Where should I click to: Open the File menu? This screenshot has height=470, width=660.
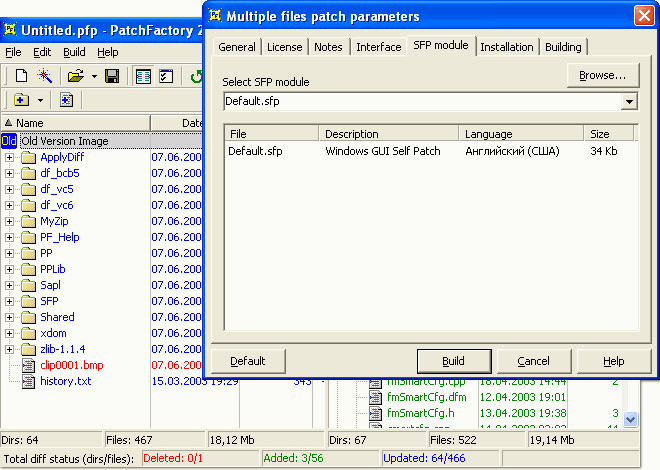coord(13,52)
